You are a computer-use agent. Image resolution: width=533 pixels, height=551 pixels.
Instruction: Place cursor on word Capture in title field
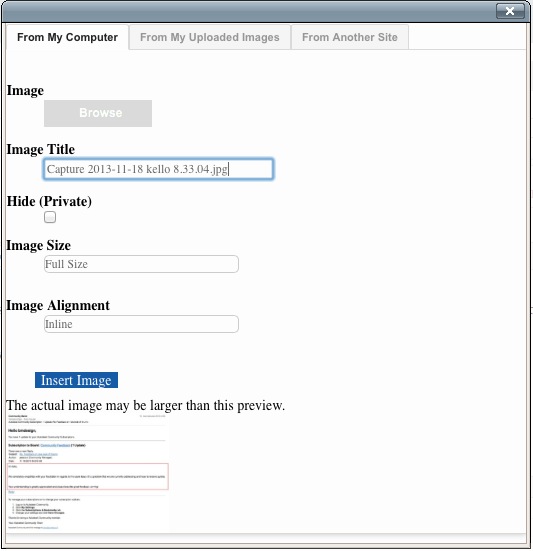pos(66,169)
